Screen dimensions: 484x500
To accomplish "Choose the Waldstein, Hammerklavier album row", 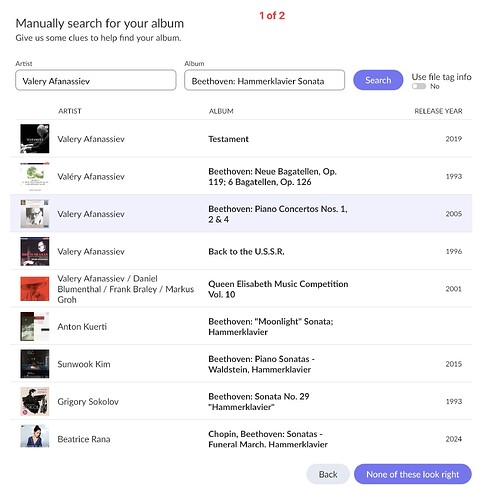I will 241,364.
